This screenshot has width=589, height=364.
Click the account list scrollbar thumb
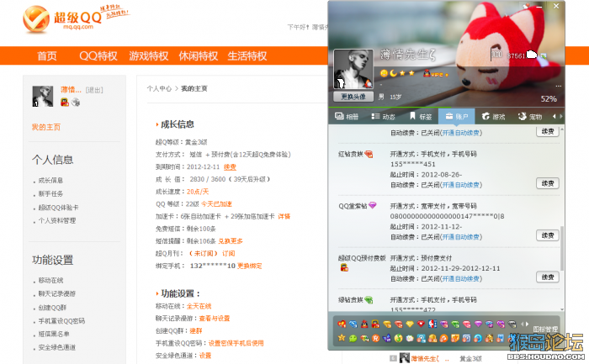point(562,248)
